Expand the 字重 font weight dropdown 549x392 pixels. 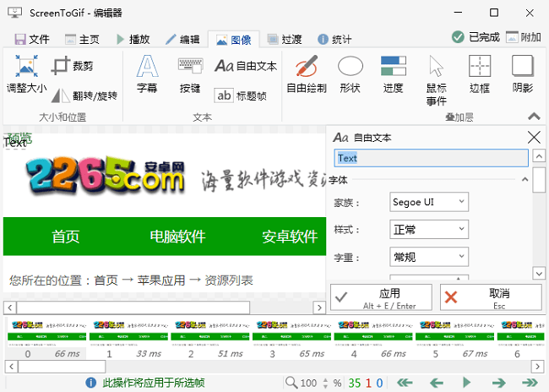(429, 256)
